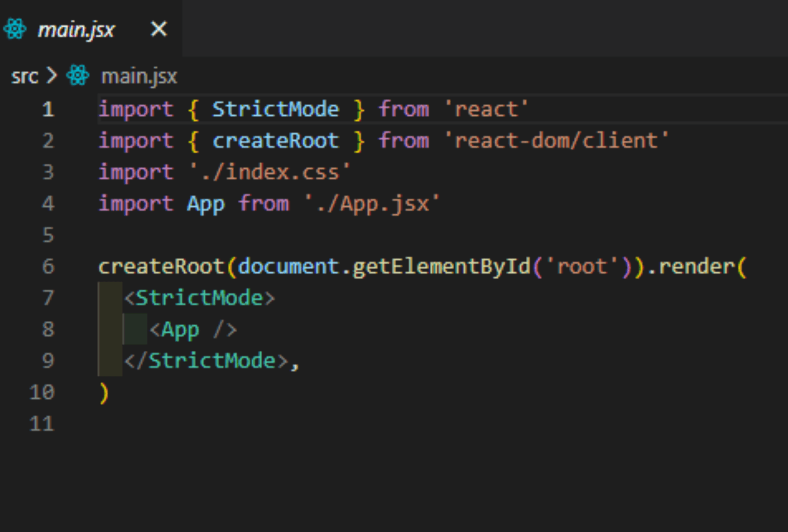Viewport: 788px width, 532px height.
Task: Click empty line 5 in the editor
Action: 164,235
